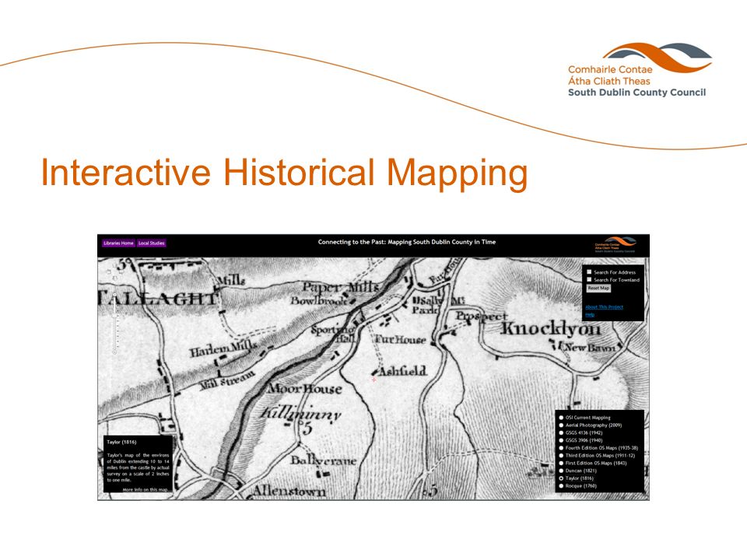Click the Paper Mills map label
This screenshot has width=747, height=560.
coord(341,287)
